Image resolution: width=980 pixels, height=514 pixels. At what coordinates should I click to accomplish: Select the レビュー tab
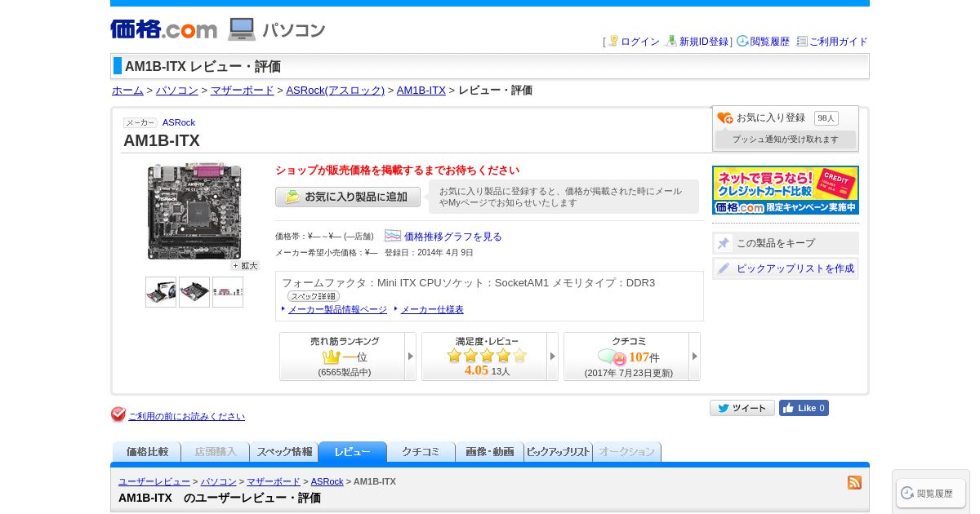click(353, 452)
